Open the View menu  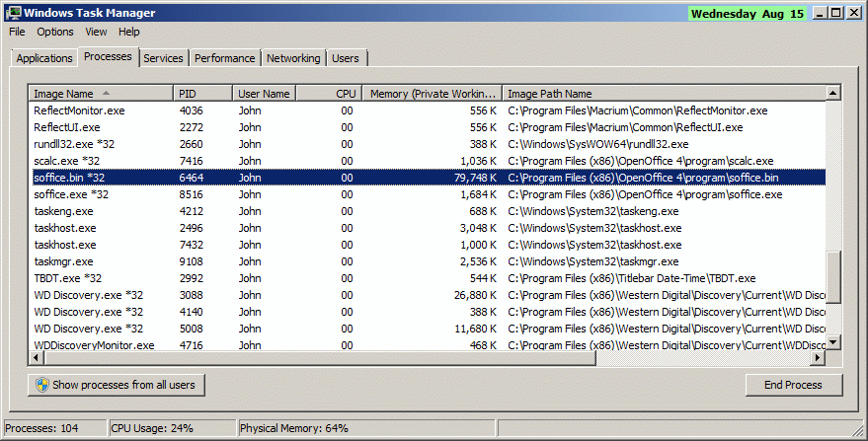tap(96, 32)
